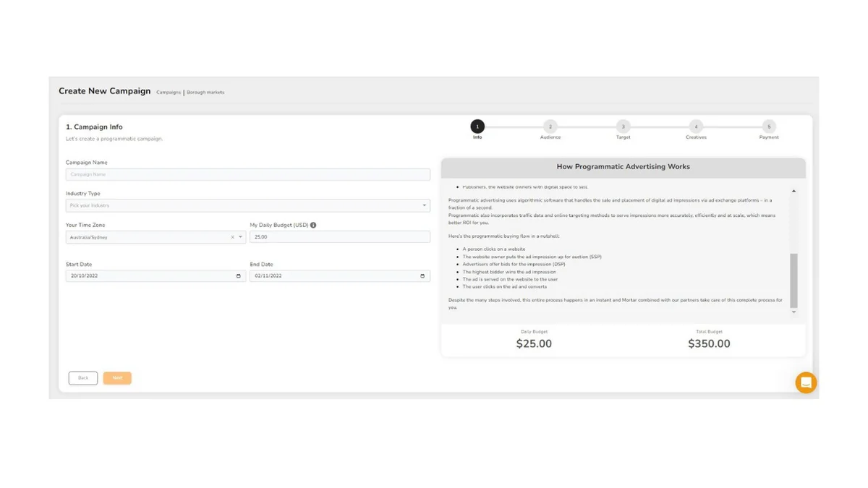Viewport: 868px width, 488px height.
Task: Open the Start Date calendar picker icon
Action: [x=239, y=276]
